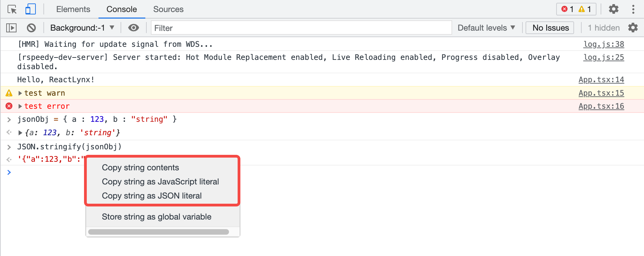644x256 pixels.
Task: Switch to the Elements tab
Action: click(x=73, y=9)
